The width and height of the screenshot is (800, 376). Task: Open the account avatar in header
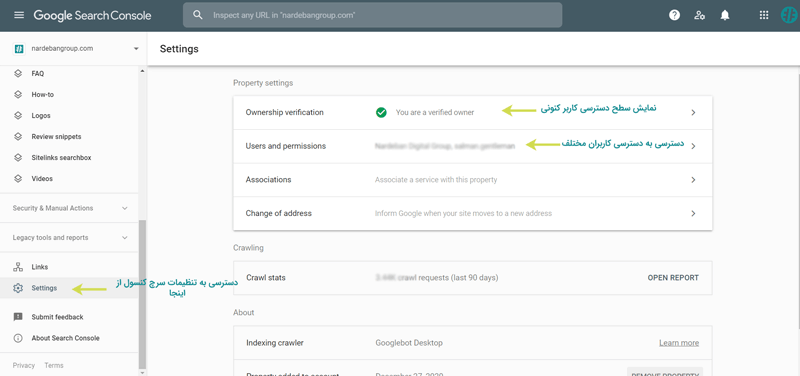click(789, 15)
